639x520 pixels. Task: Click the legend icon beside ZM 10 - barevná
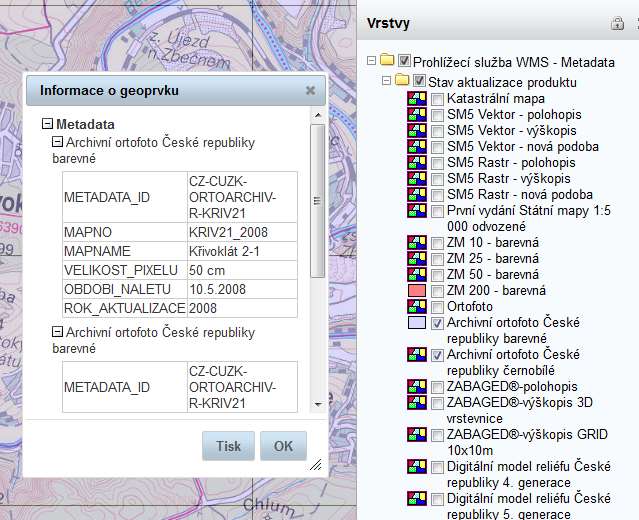(416, 242)
